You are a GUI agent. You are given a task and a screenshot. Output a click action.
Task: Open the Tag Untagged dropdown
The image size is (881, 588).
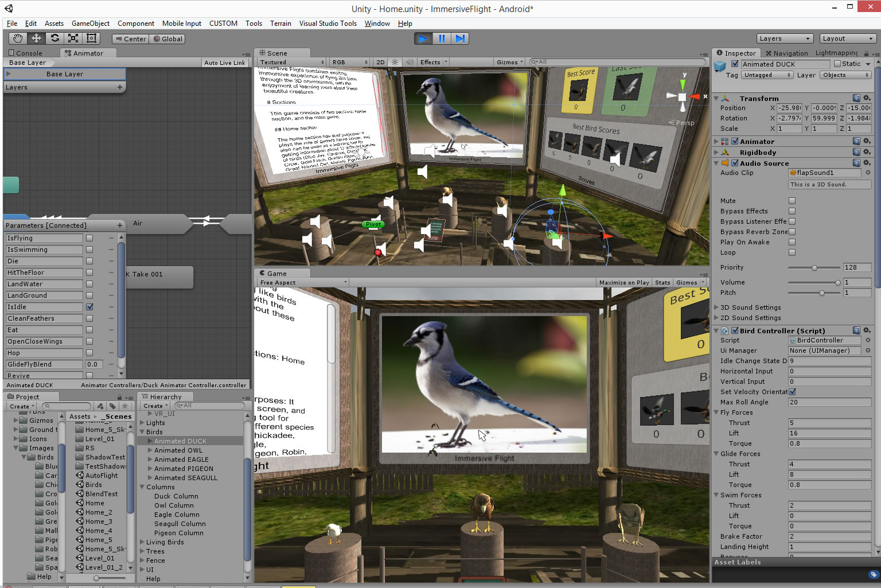pyautogui.click(x=767, y=75)
